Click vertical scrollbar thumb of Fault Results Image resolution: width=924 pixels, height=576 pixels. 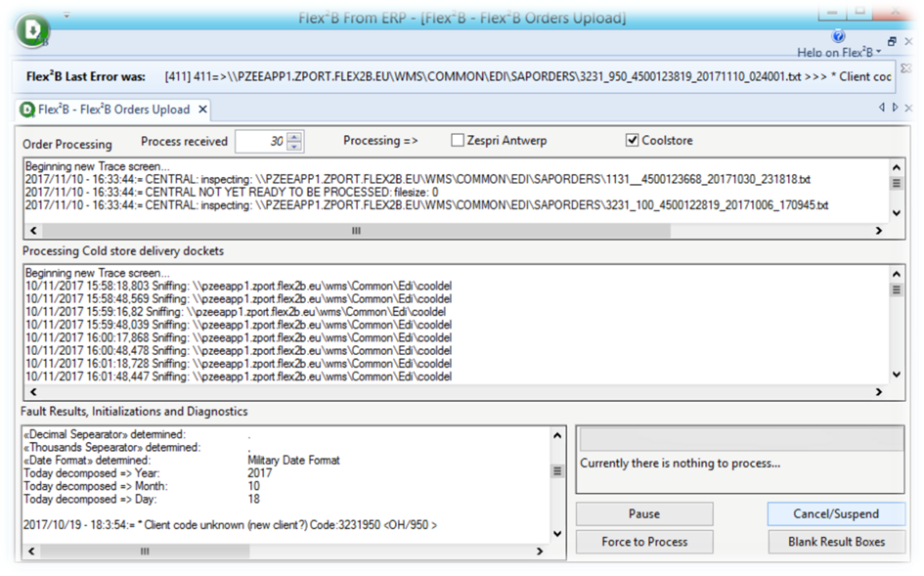[x=557, y=471]
